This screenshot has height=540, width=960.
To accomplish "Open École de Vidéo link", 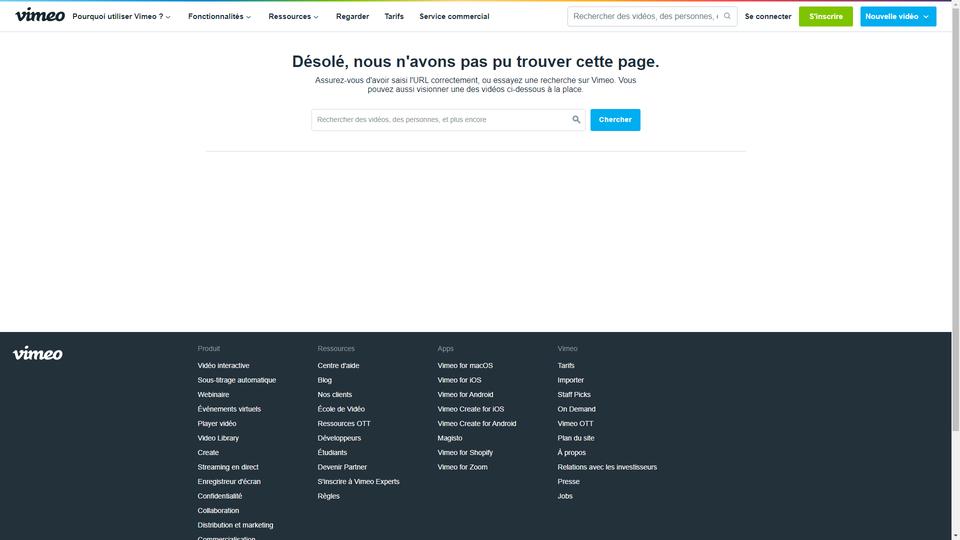I will pyautogui.click(x=341, y=409).
